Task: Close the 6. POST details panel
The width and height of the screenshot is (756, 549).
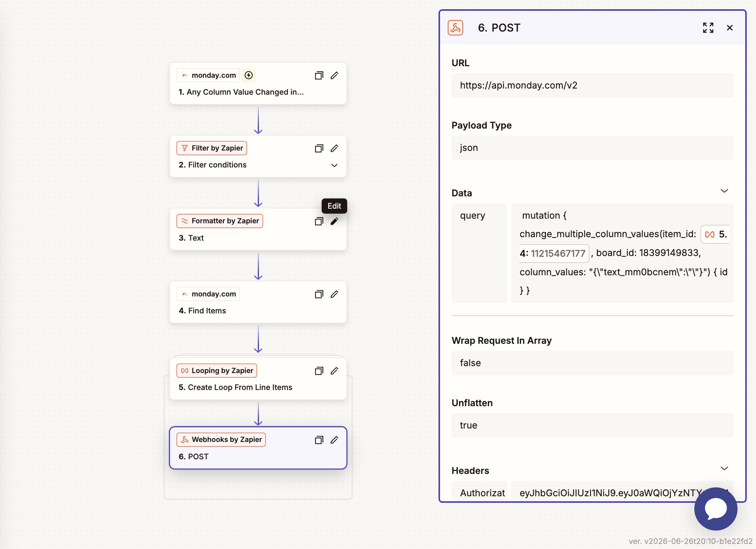Action: 729,28
